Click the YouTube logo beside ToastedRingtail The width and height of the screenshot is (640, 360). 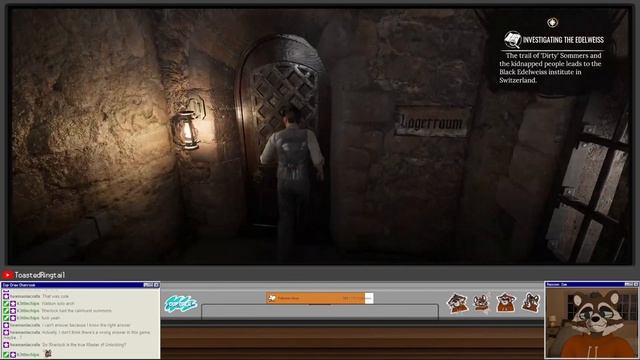click(7, 275)
